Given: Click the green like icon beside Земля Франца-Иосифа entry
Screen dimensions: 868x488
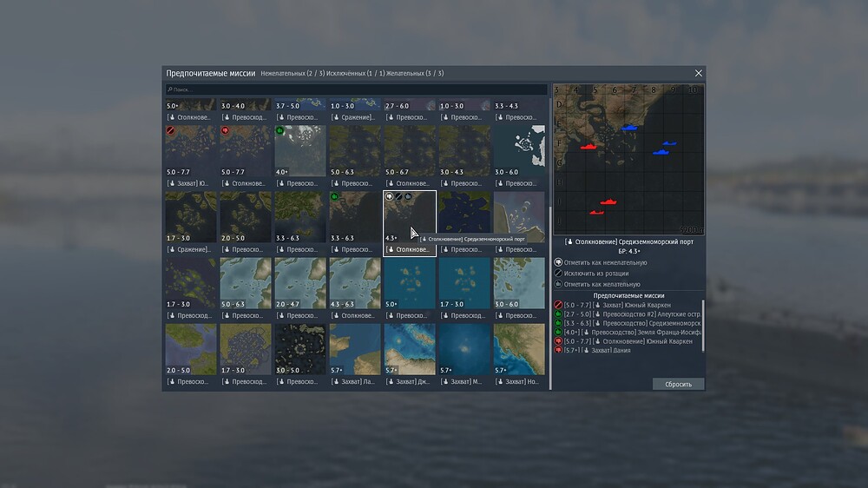Looking at the screenshot, I should [x=558, y=333].
